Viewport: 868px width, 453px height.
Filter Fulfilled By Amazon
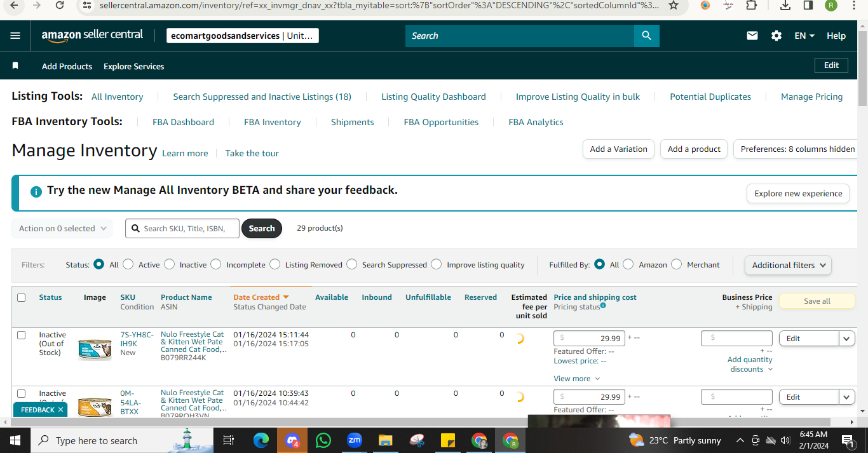point(628,264)
